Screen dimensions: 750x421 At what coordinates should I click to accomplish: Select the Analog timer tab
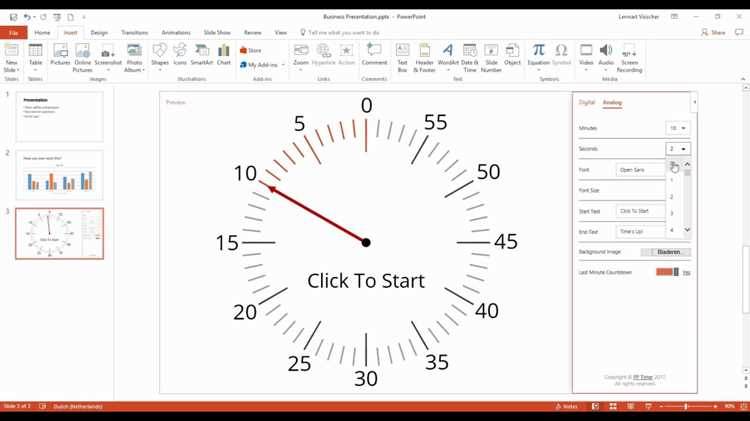coord(612,102)
